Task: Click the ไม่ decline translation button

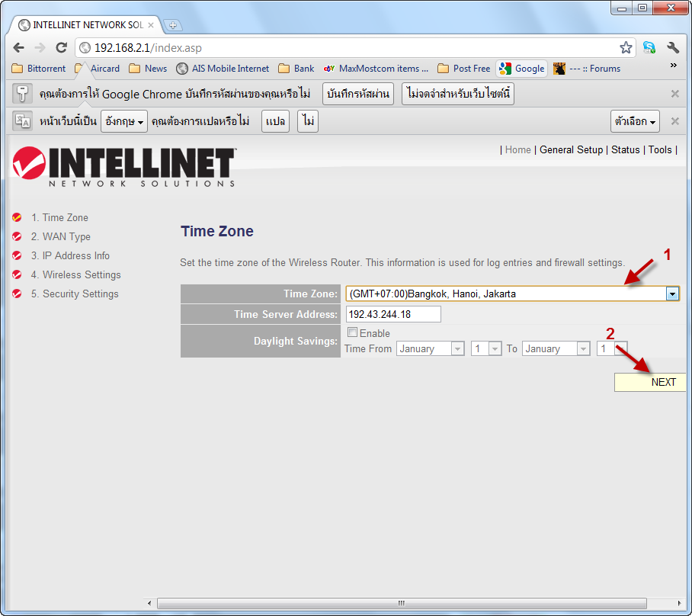Action: pyautogui.click(x=308, y=121)
